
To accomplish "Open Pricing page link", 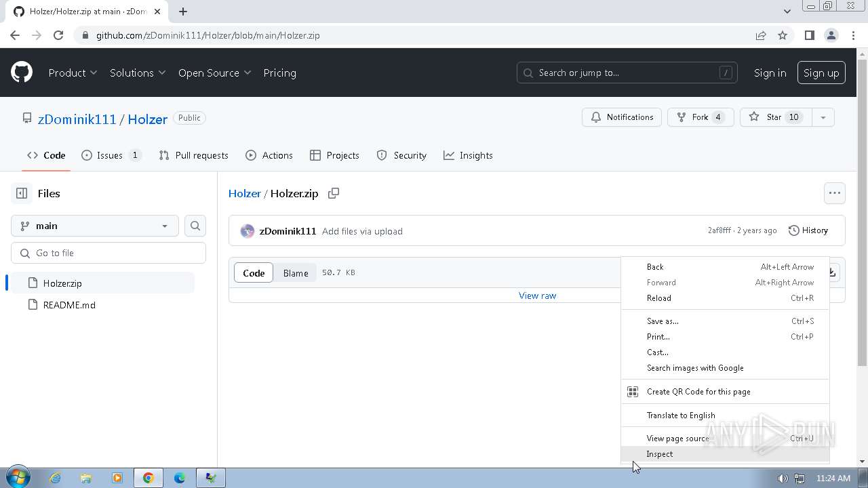I will pos(279,73).
